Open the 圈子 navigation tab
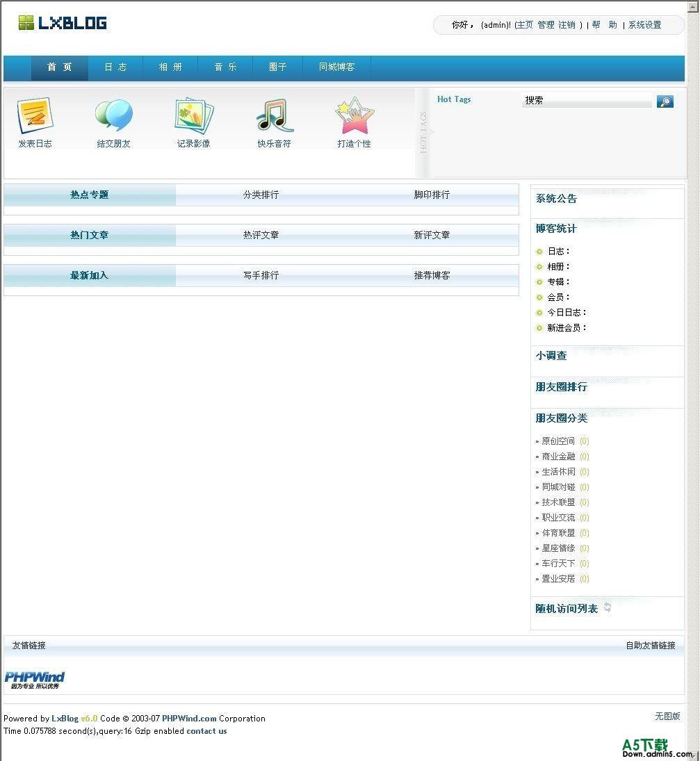 277,67
